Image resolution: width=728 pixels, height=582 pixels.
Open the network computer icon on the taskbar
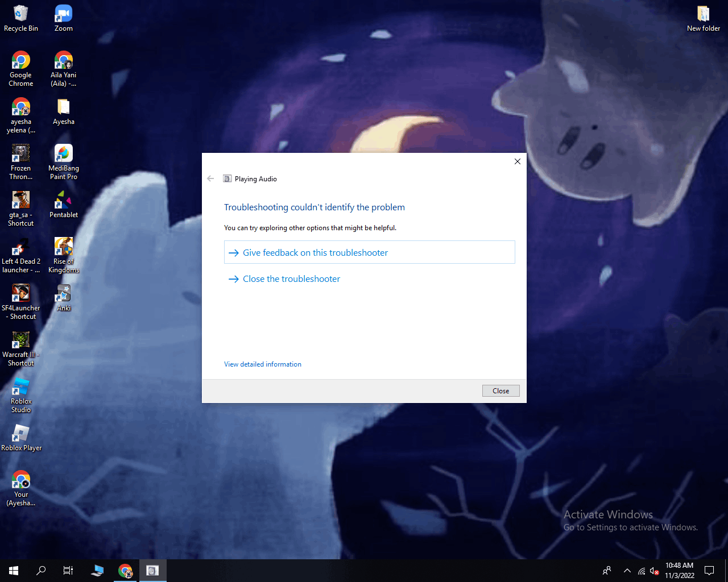(x=97, y=571)
